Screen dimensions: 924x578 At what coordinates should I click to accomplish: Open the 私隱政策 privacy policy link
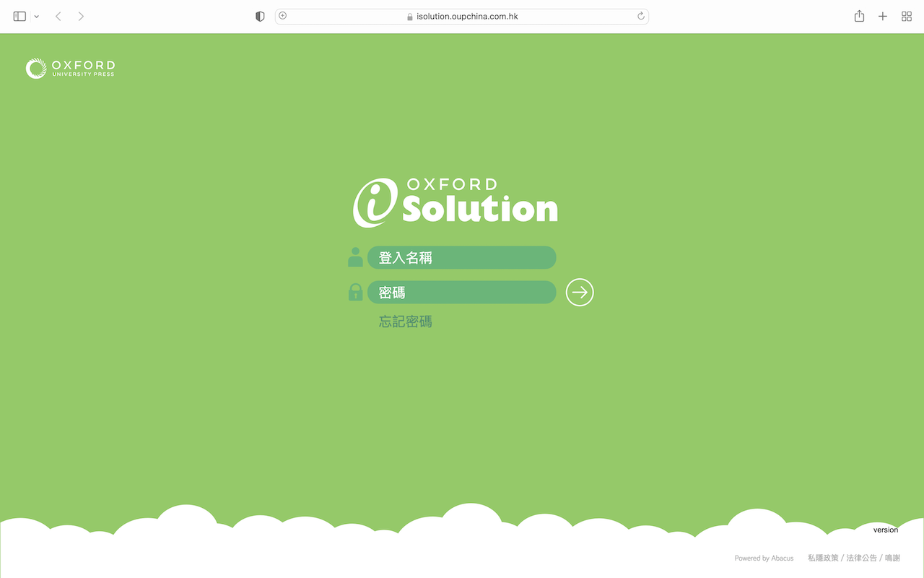coord(823,558)
